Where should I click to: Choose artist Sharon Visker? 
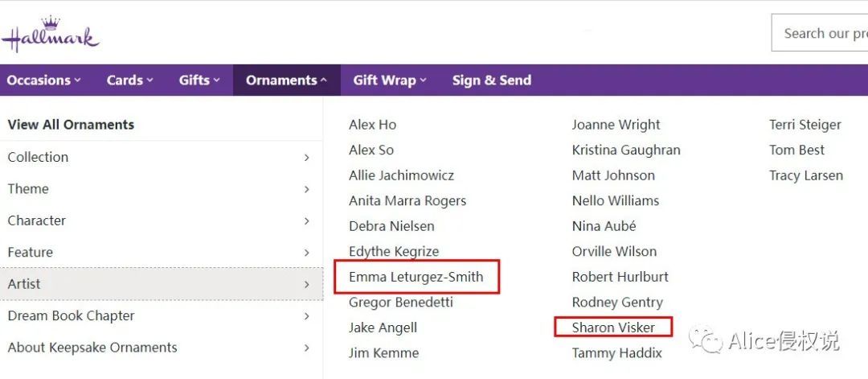(613, 328)
